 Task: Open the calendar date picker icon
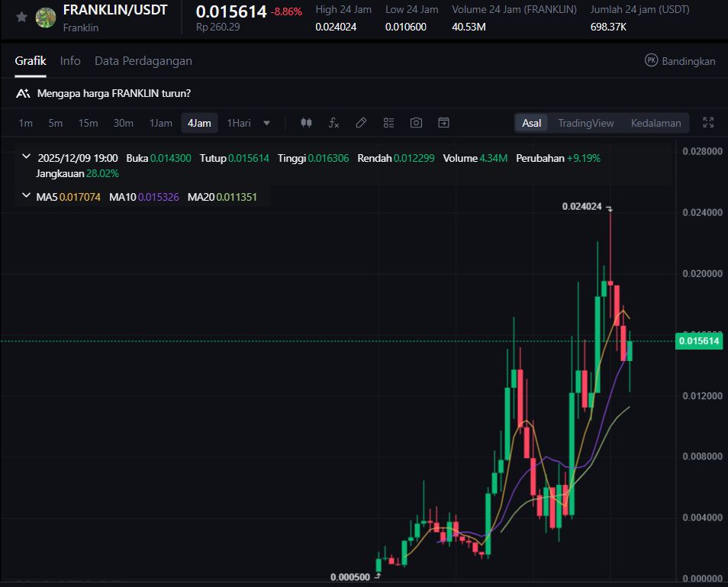(x=443, y=123)
